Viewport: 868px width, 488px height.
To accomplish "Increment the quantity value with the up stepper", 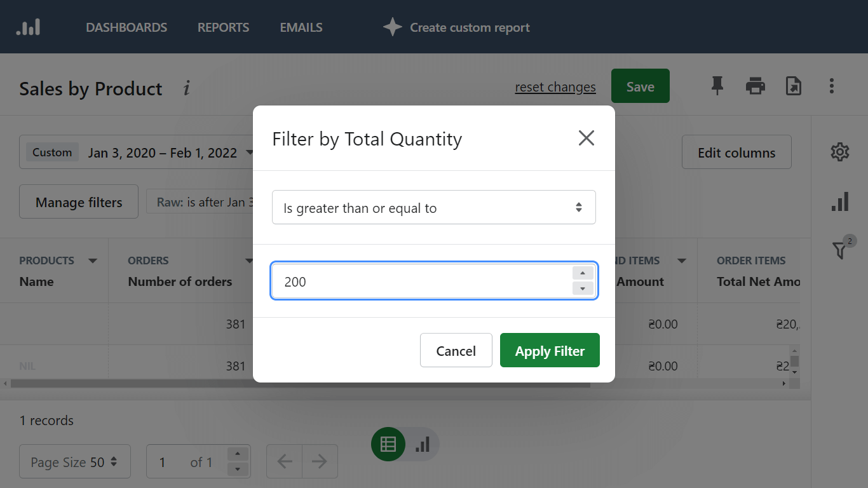I will point(583,273).
